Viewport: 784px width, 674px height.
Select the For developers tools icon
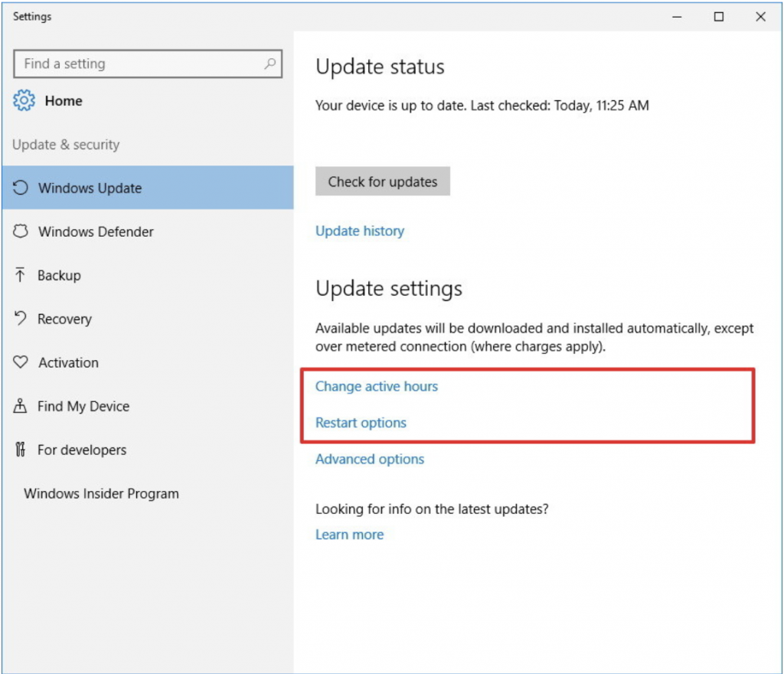[21, 450]
